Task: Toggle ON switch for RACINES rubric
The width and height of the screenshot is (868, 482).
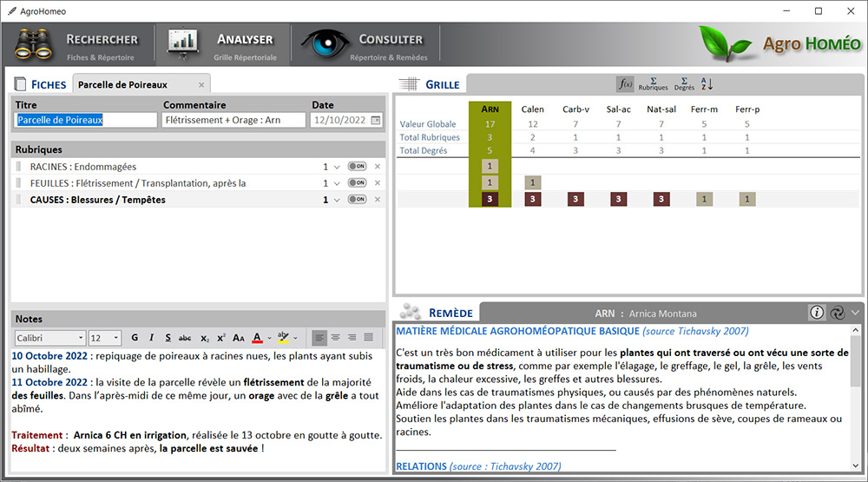Action: (357, 166)
